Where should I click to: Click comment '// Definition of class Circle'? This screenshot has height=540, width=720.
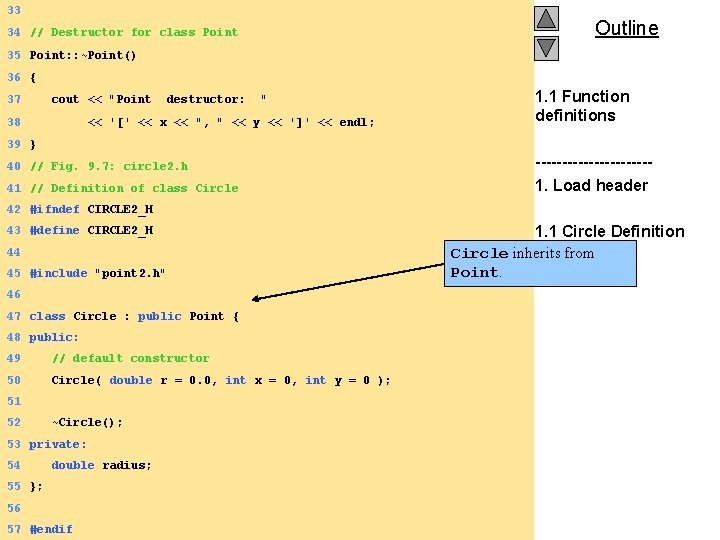pos(134,188)
